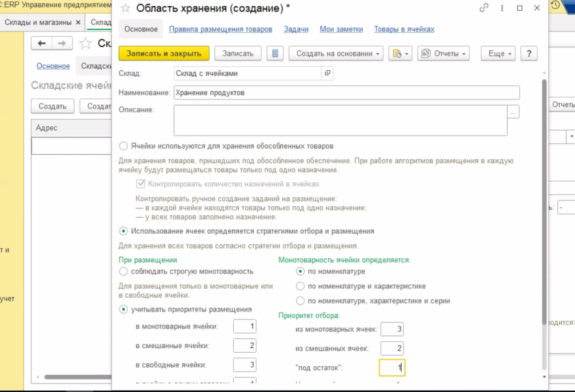Expand the Еще menu button

coord(498,53)
